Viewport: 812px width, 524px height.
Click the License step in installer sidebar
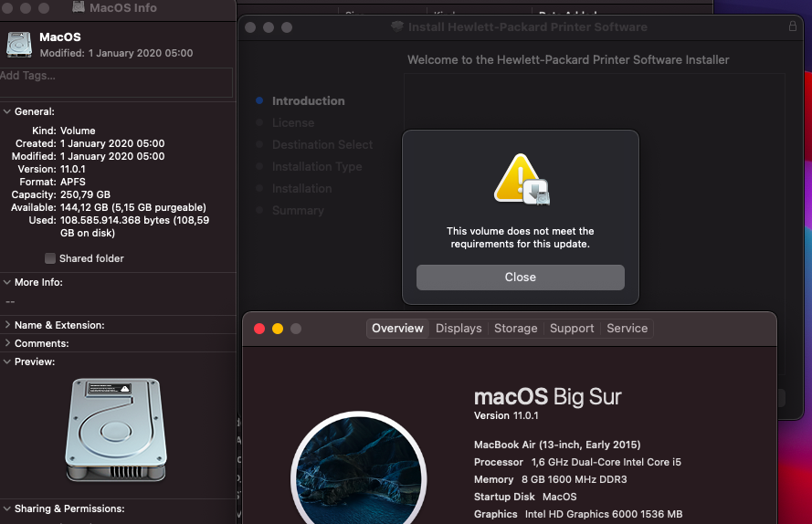coord(293,122)
